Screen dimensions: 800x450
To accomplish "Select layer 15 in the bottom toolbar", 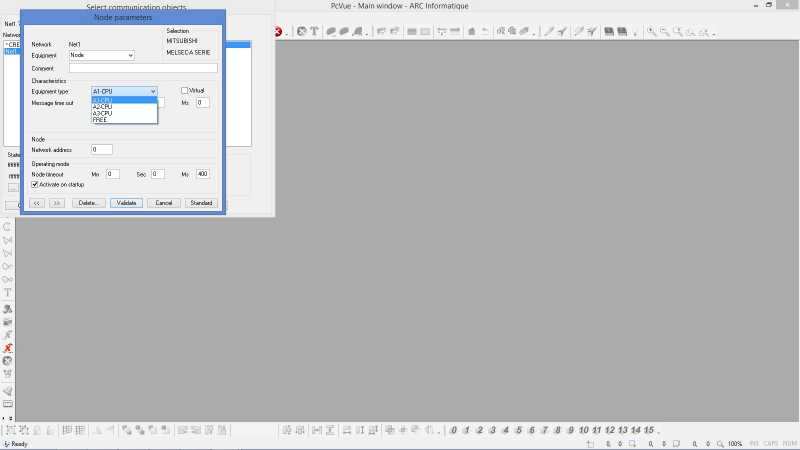I will coord(648,430).
